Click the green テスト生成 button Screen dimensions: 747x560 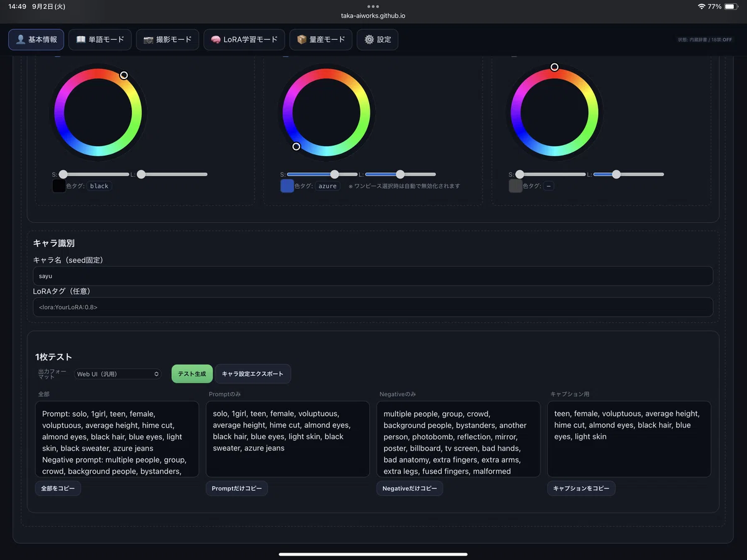(192, 374)
